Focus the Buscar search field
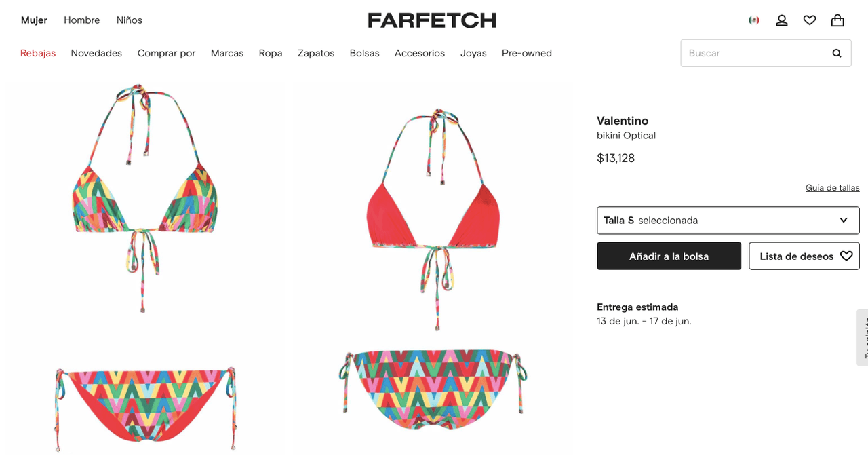The width and height of the screenshot is (868, 458). coord(756,53)
